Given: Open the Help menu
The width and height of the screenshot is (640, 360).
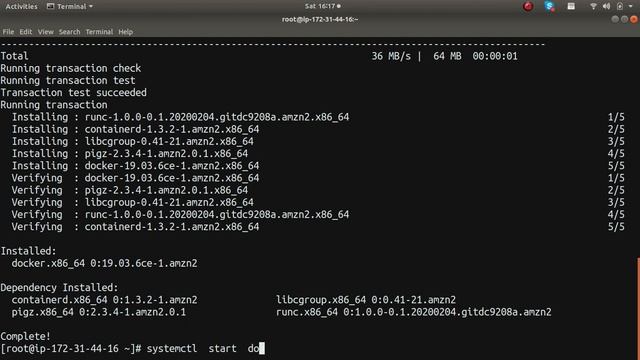Looking at the screenshot, I should [x=125, y=32].
